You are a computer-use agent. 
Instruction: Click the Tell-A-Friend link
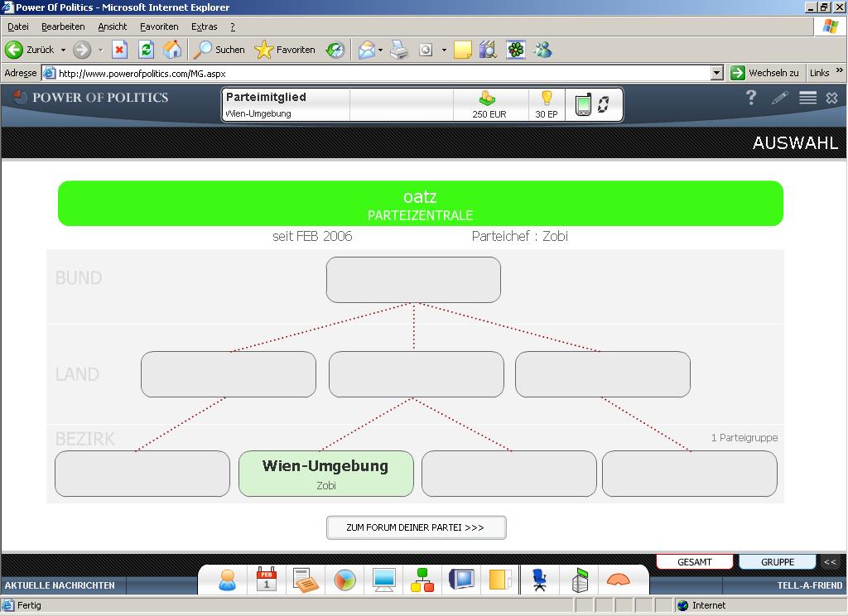809,585
